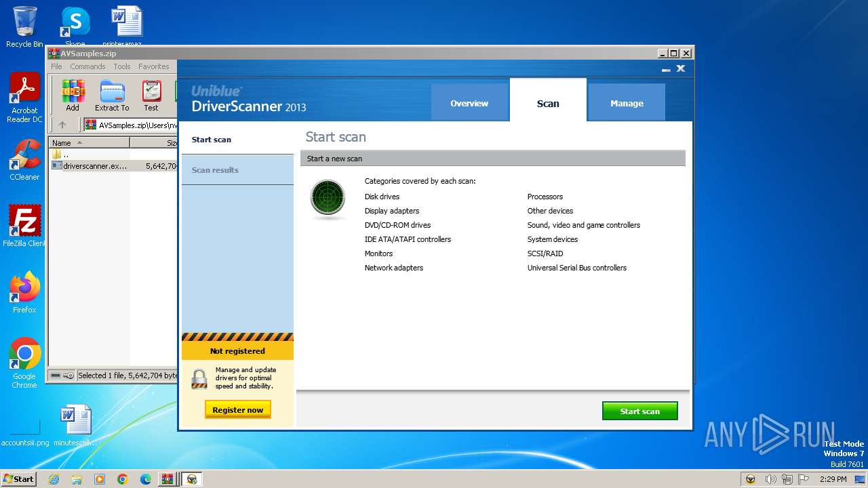
Task: Open Internet Explorer from taskbar
Action: pyautogui.click(x=54, y=479)
